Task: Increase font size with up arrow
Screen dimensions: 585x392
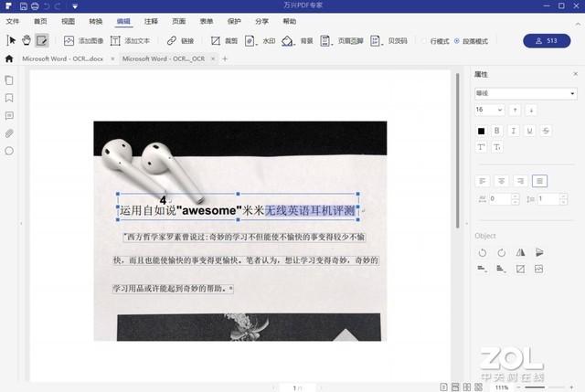Action: click(x=515, y=110)
